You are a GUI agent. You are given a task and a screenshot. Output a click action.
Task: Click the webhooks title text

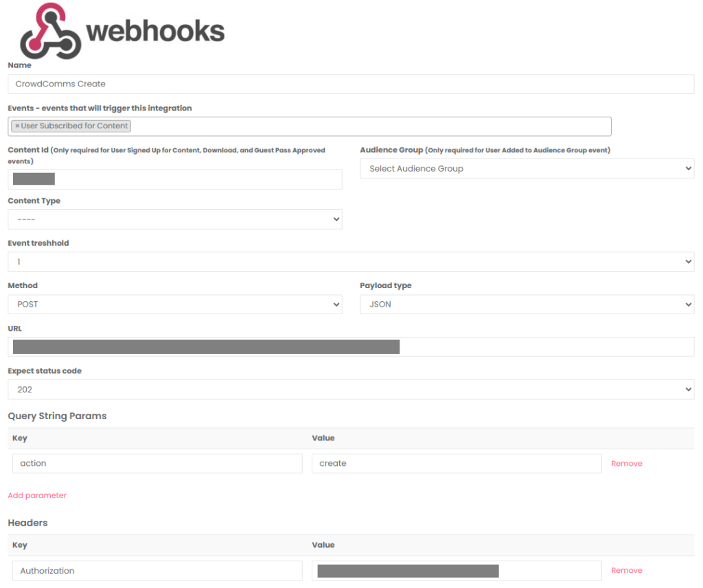pyautogui.click(x=156, y=32)
